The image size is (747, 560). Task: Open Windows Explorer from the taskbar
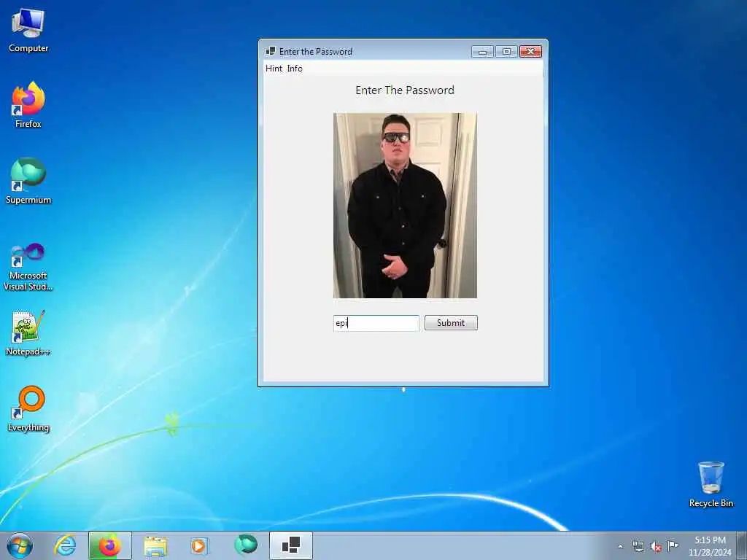coord(155,545)
